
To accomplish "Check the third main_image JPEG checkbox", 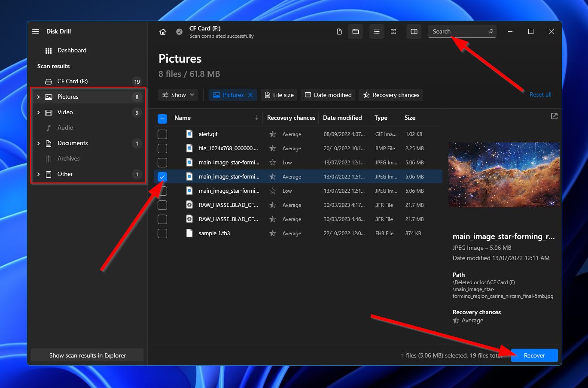I will (x=162, y=191).
